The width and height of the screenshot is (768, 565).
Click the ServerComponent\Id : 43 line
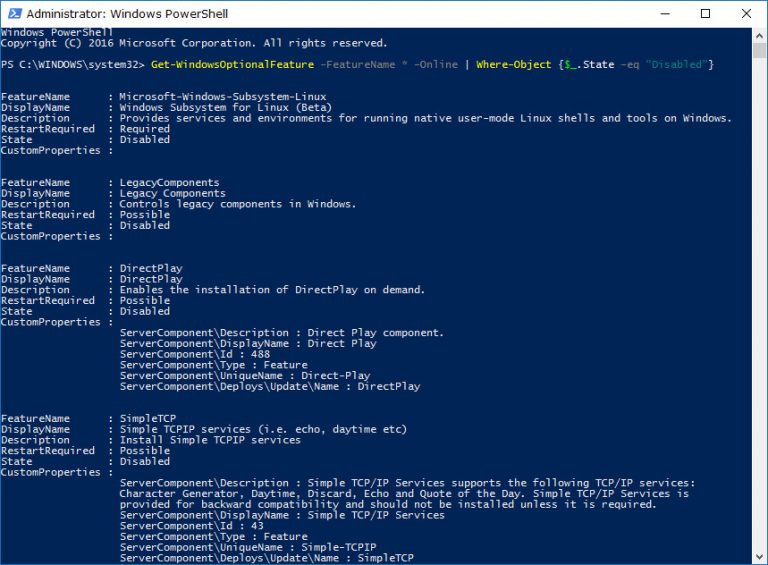[x=192, y=526]
